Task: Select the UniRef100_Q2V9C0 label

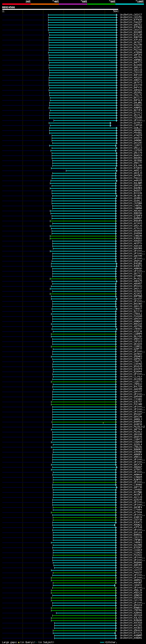Action: point(131,123)
